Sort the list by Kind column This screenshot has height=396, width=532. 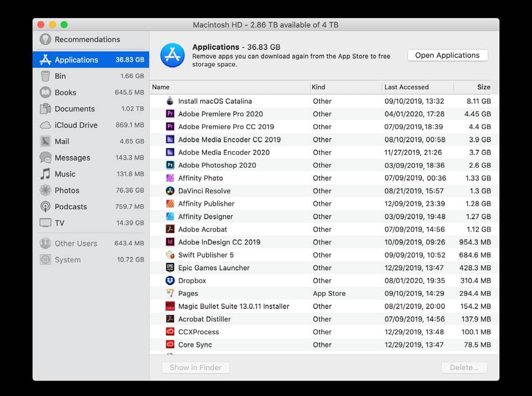coord(346,87)
